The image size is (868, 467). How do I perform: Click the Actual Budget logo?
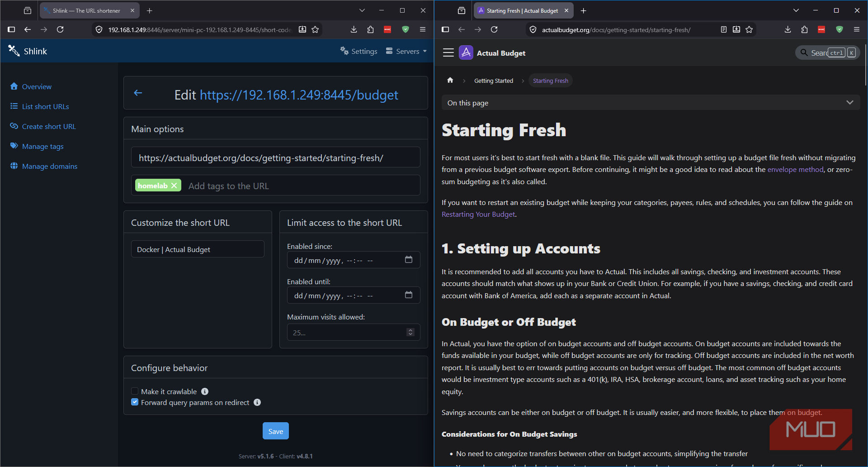(x=466, y=52)
